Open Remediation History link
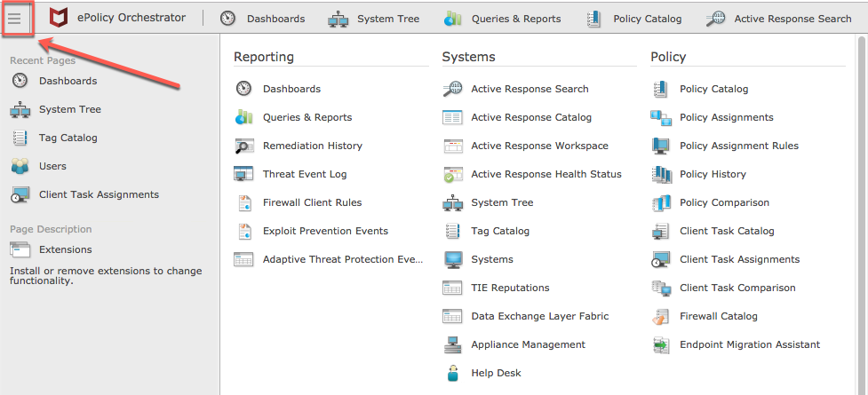This screenshot has height=395, width=868. click(312, 146)
